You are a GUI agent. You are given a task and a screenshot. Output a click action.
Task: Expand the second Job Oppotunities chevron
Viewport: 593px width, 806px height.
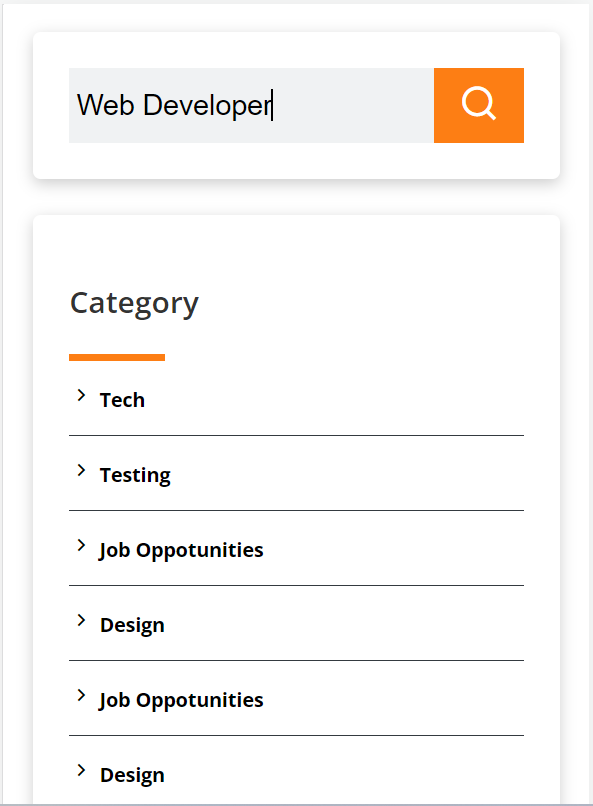[81, 695]
